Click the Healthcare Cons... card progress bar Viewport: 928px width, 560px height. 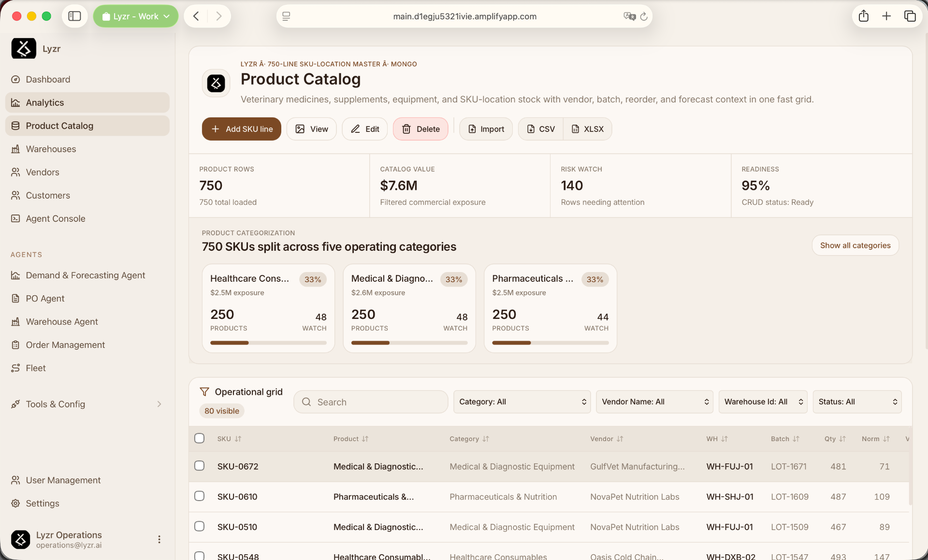pos(268,343)
